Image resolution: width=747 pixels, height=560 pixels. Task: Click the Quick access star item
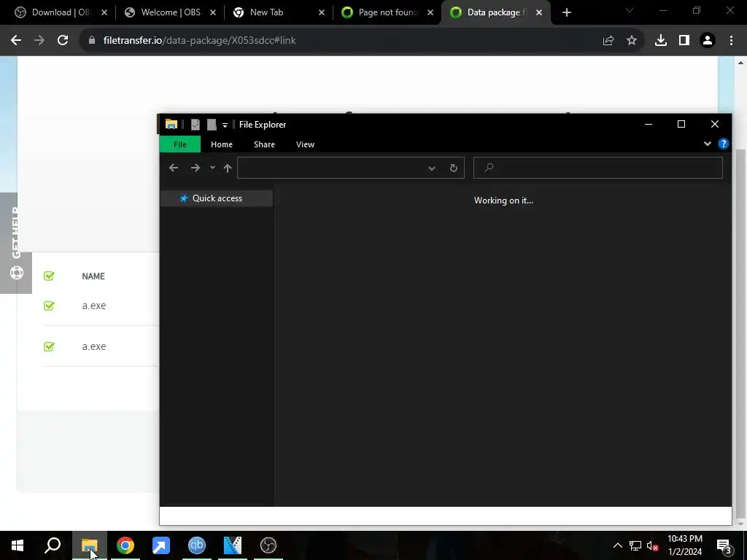click(216, 198)
